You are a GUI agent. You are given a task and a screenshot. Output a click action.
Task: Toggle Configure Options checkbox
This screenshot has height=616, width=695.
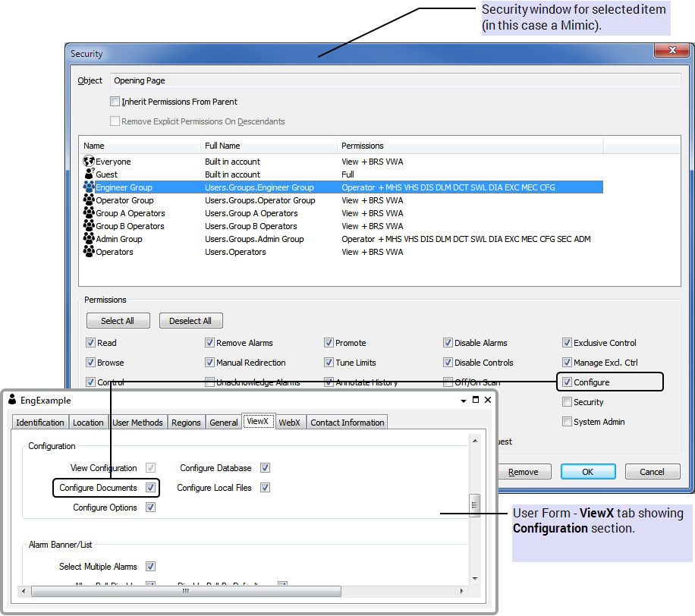coord(151,507)
